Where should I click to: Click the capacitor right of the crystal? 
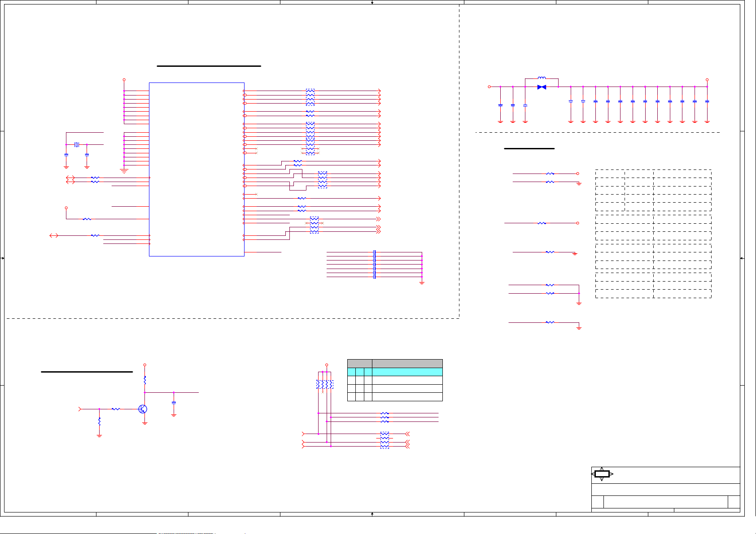click(87, 154)
